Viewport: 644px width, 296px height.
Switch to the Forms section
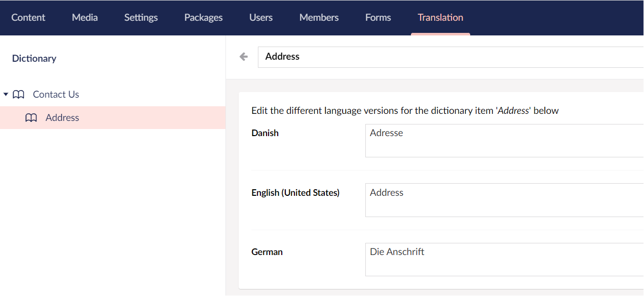378,18
